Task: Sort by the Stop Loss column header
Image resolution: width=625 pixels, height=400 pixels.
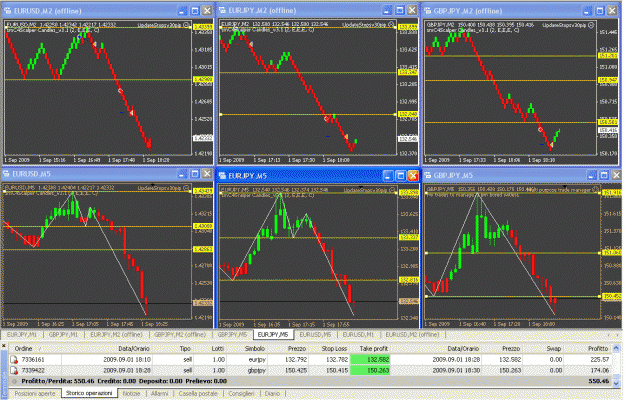Action: point(334,349)
